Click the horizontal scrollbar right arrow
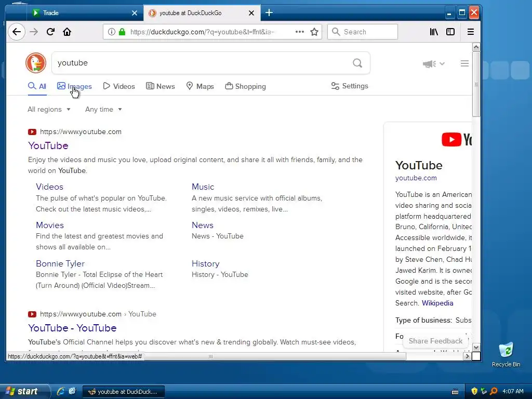 coord(467,356)
